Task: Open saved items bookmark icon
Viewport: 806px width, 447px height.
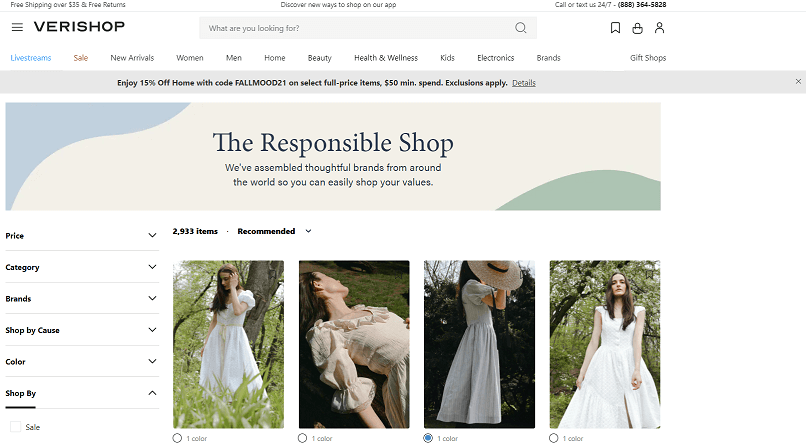Action: pos(615,28)
